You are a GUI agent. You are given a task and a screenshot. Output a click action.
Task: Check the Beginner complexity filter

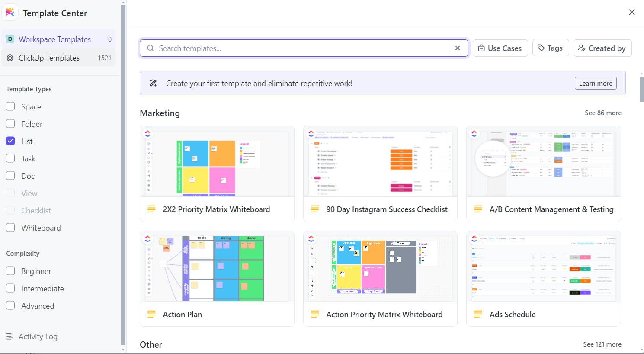[10, 270]
